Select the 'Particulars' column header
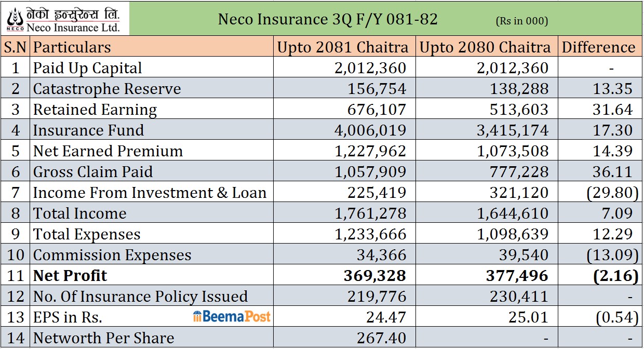The width and height of the screenshot is (644, 349). (72, 47)
